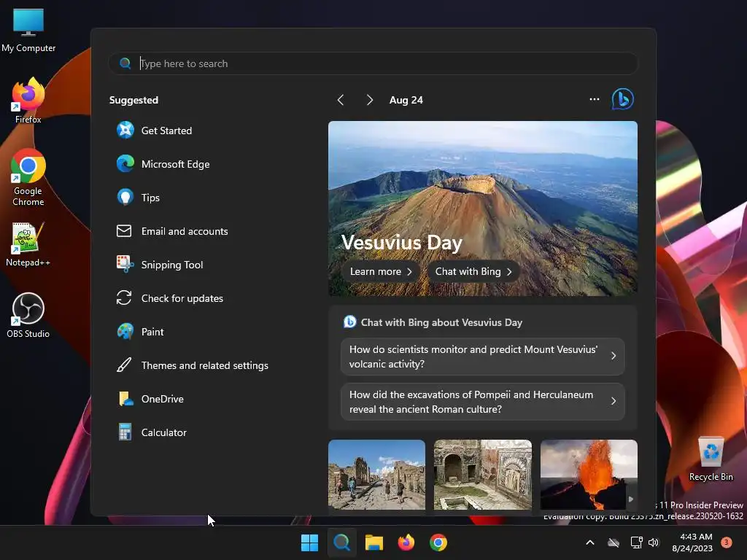
Task: Click the Type here to search field
Action: 373,63
